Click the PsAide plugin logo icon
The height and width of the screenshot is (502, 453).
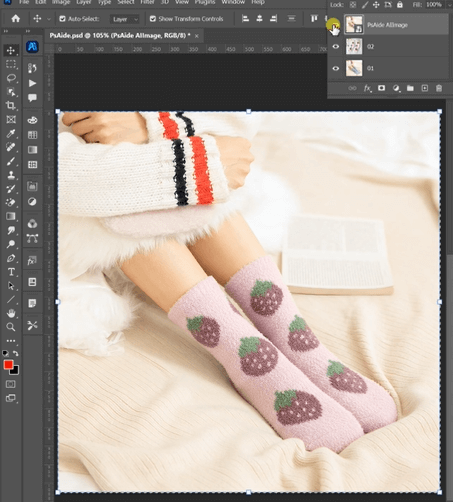coord(32,47)
